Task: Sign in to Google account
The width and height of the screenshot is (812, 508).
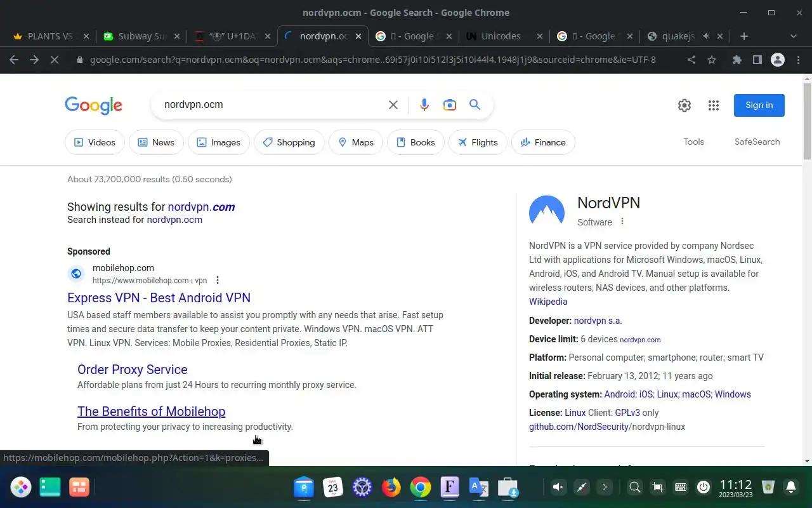Action: coord(759,105)
